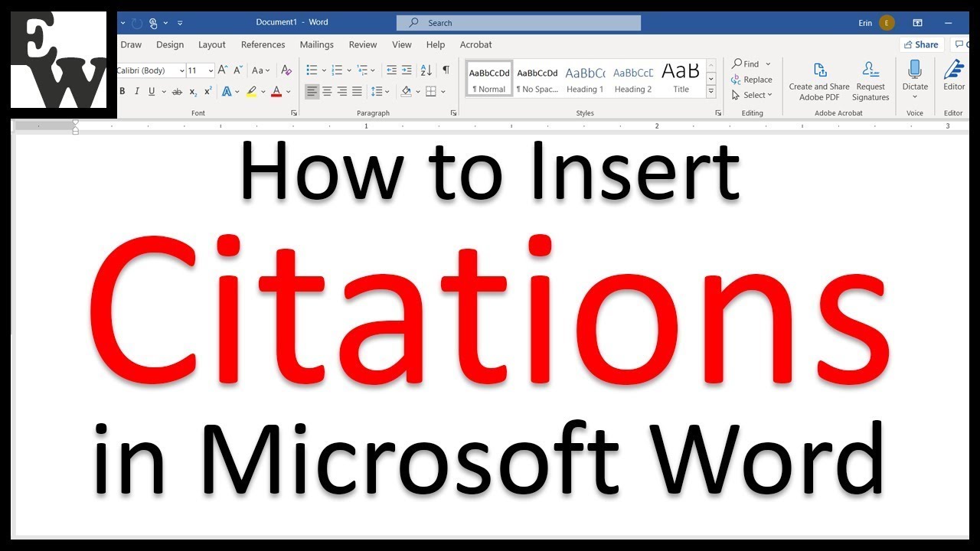Open the Change Case Aa dropdown
980x551 pixels.
pyautogui.click(x=260, y=70)
